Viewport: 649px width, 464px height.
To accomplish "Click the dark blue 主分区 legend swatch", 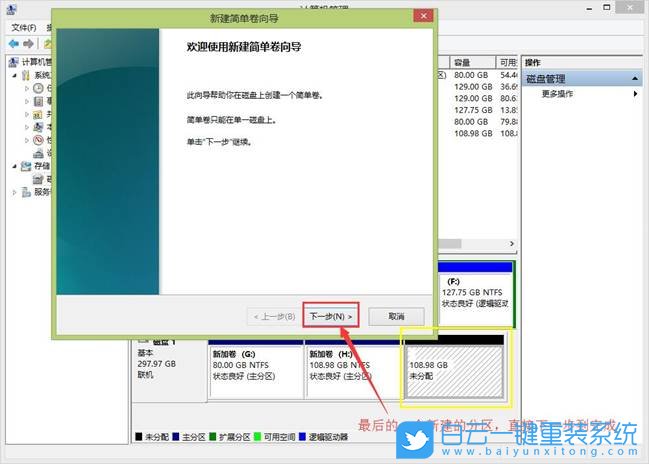I will coord(175,437).
